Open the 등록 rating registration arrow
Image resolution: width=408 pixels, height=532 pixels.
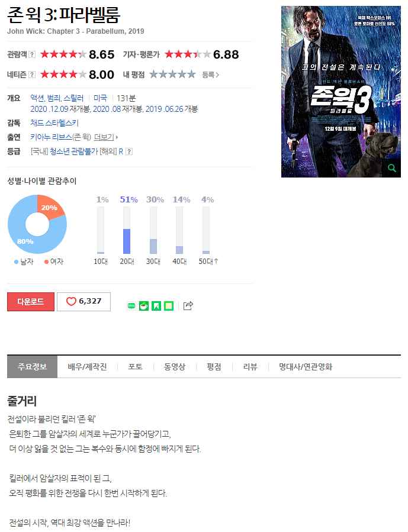(210, 75)
